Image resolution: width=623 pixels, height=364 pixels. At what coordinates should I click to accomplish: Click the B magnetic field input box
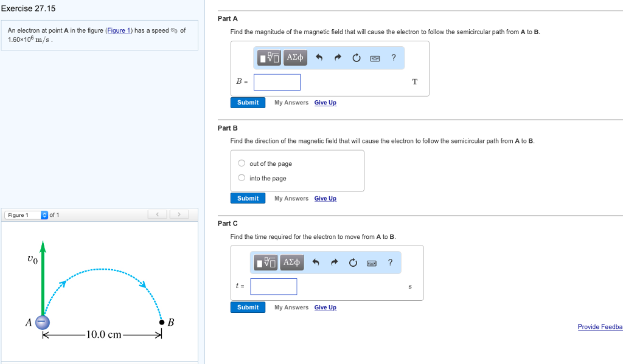coord(277,82)
